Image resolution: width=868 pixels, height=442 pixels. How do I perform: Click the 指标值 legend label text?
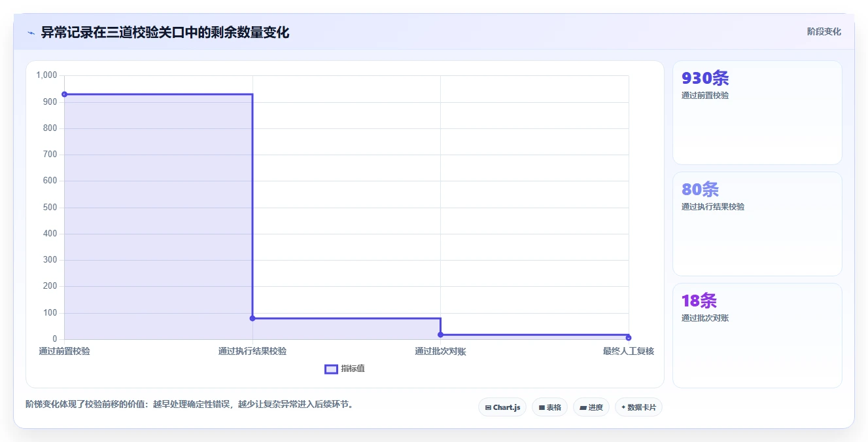pos(353,369)
